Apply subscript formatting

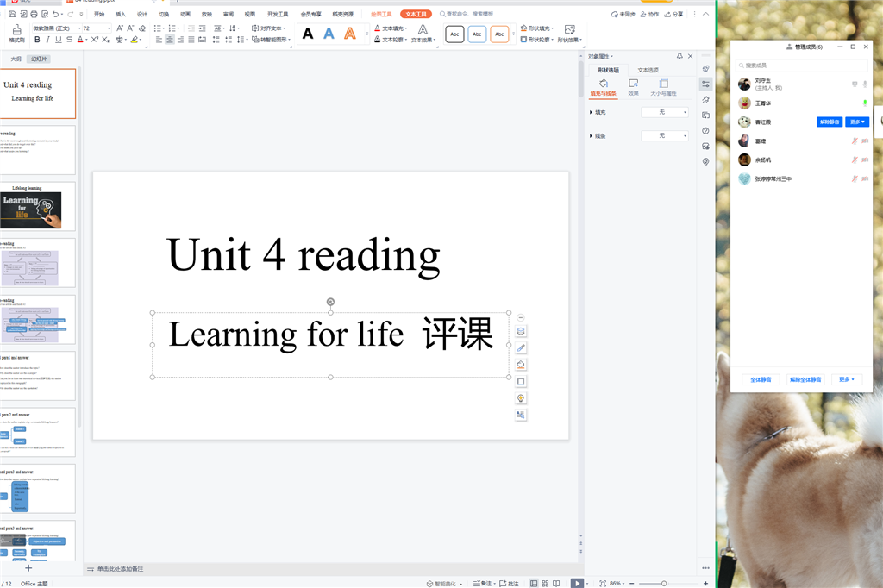pyautogui.click(x=105, y=40)
